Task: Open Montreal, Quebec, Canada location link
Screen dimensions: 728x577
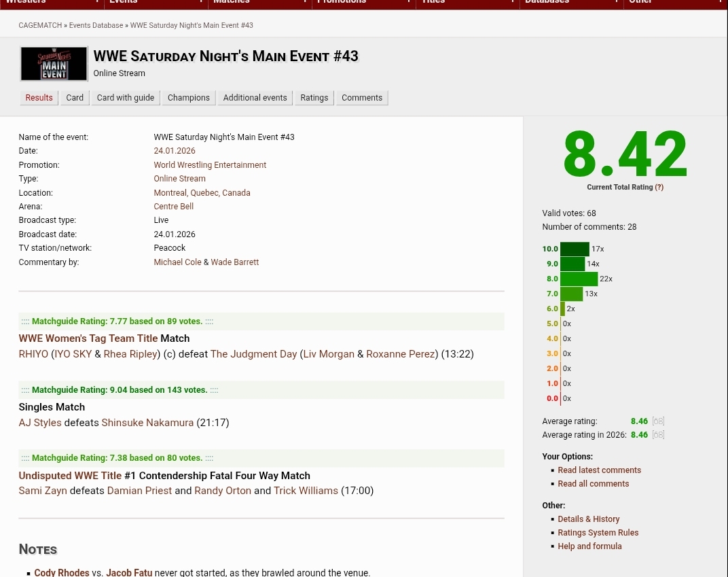Action: (x=202, y=193)
